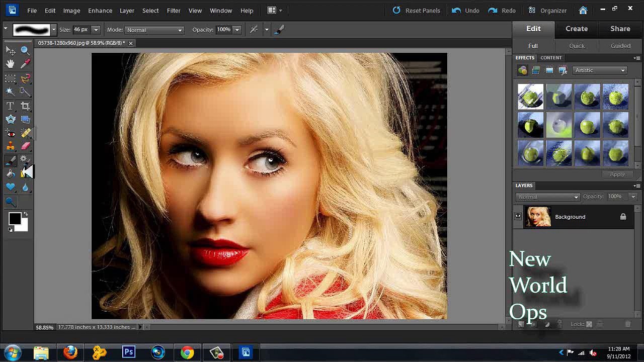
Task: Open the Enhance menu
Action: (100, 10)
